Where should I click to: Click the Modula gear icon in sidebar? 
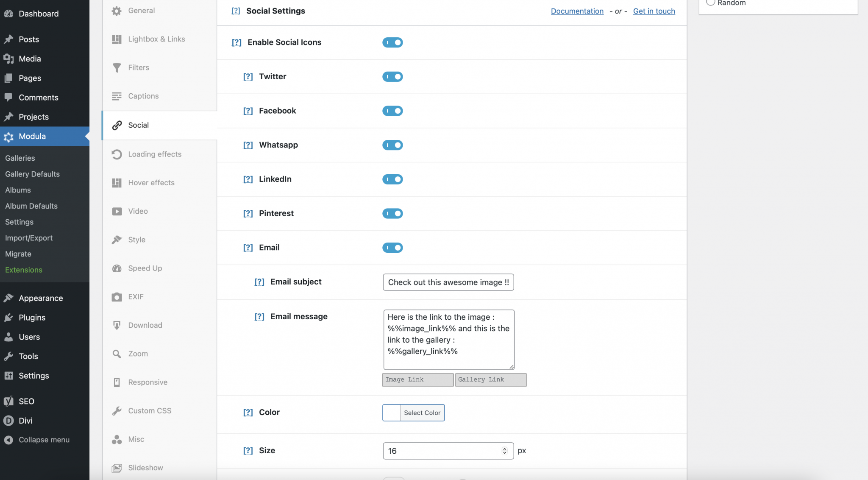point(8,137)
